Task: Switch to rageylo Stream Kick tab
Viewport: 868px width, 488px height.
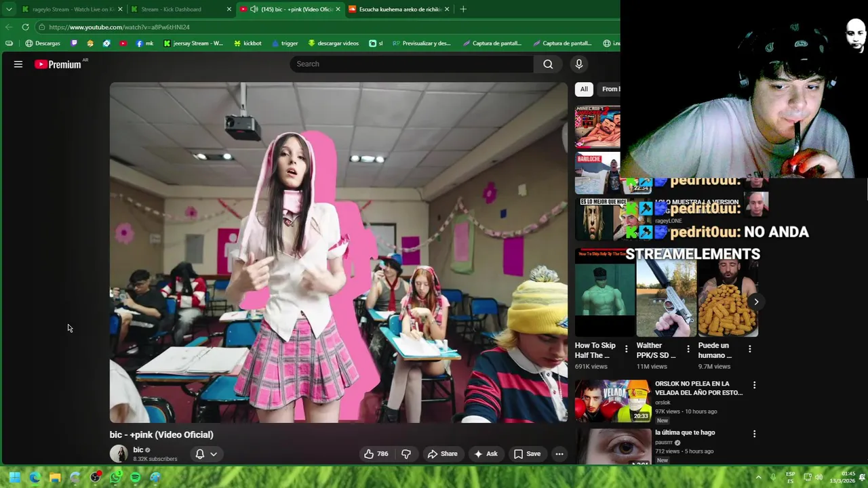Action: (x=71, y=9)
